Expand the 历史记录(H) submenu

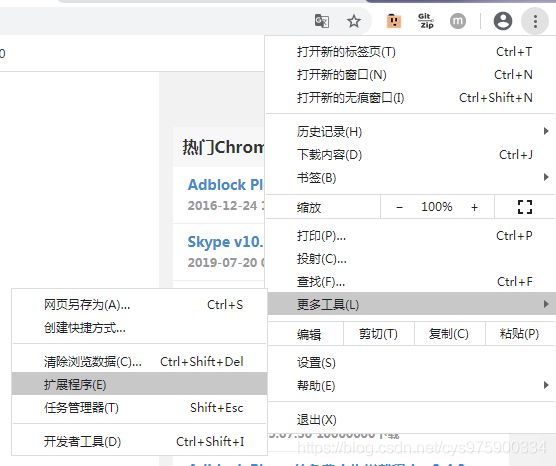(x=410, y=132)
